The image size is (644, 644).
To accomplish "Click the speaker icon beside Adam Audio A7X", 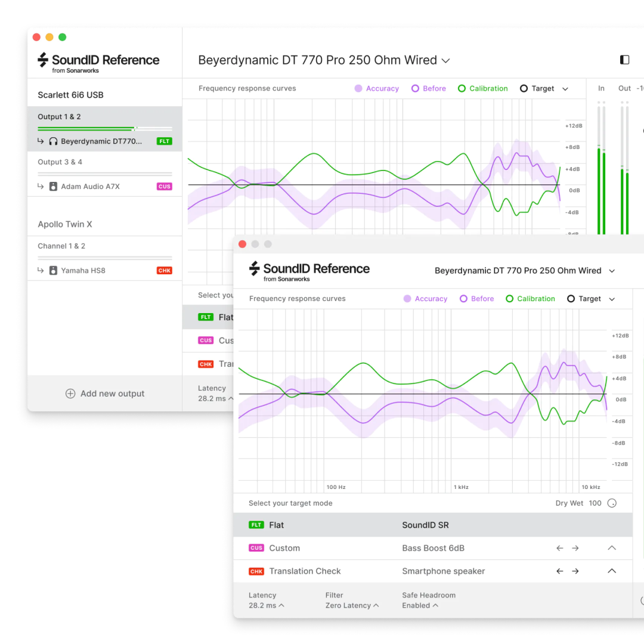I will pyautogui.click(x=54, y=187).
